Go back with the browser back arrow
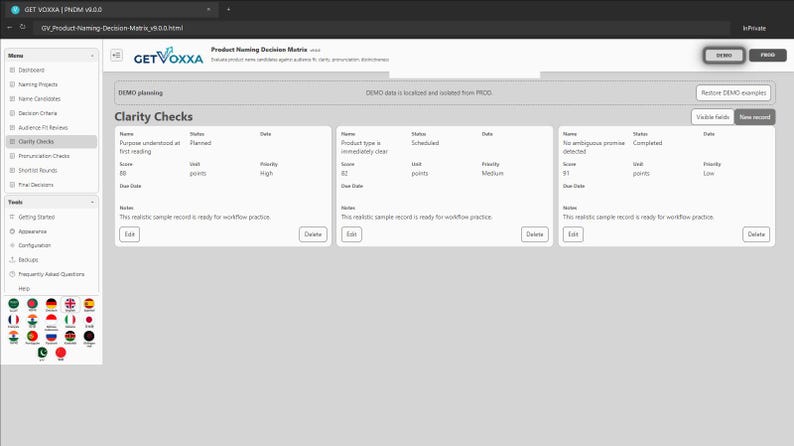 (10, 27)
